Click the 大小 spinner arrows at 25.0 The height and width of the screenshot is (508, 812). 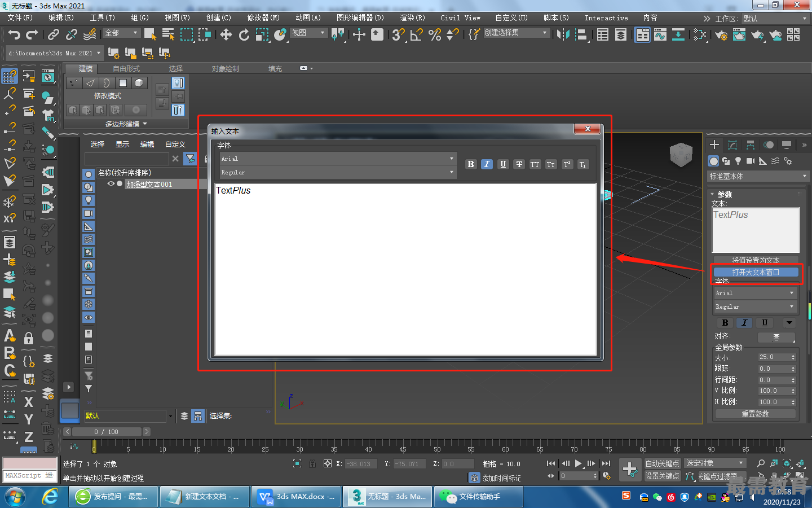(793, 357)
